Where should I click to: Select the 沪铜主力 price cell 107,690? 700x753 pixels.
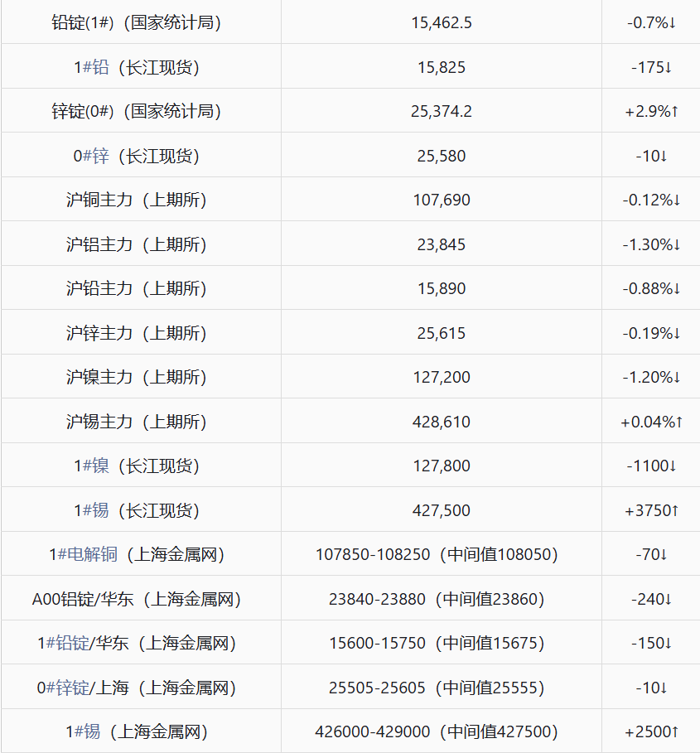click(x=442, y=200)
